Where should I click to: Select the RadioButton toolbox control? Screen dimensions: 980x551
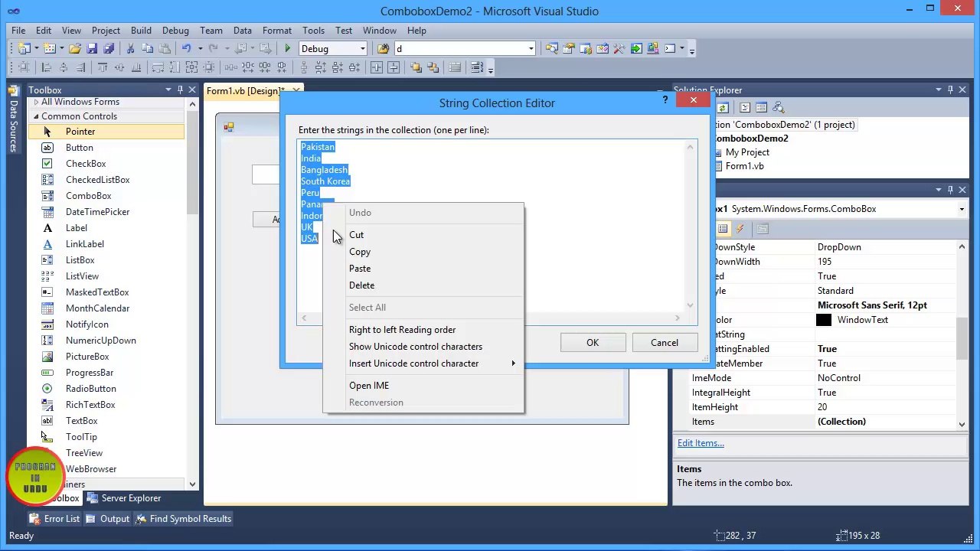91,389
